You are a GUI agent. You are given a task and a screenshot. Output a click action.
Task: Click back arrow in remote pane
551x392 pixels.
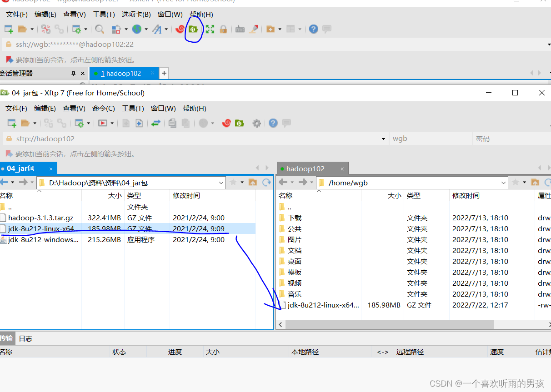pos(283,182)
